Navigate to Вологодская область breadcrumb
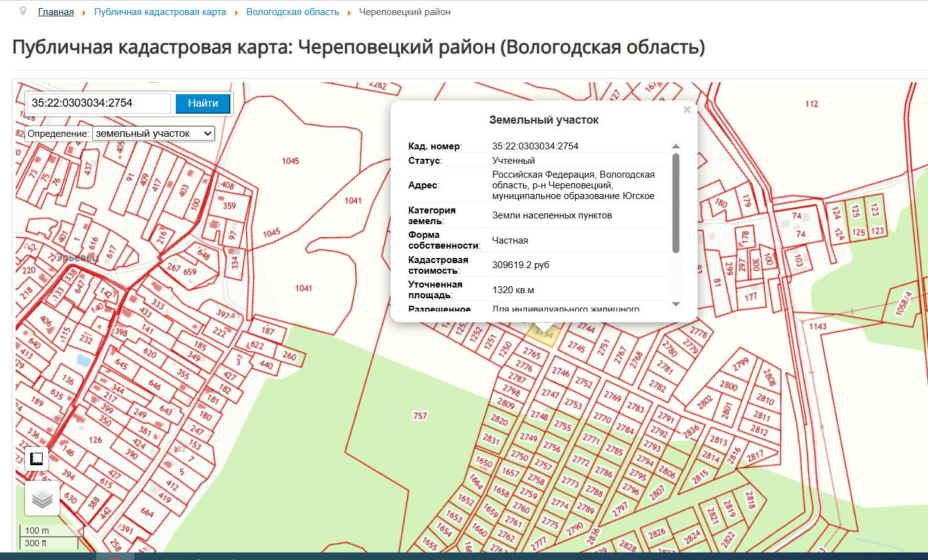The image size is (928, 560). pos(292,12)
